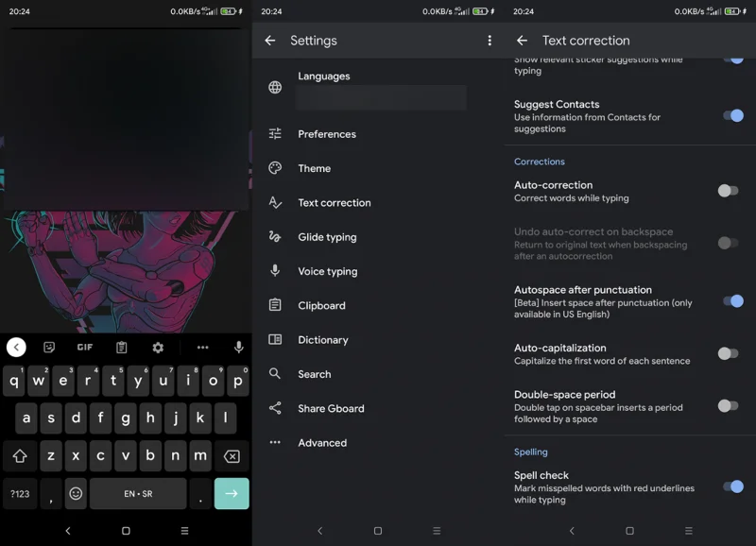Click 'Use information from Contacts for suggestions'
756x546 pixels.
[587, 123]
